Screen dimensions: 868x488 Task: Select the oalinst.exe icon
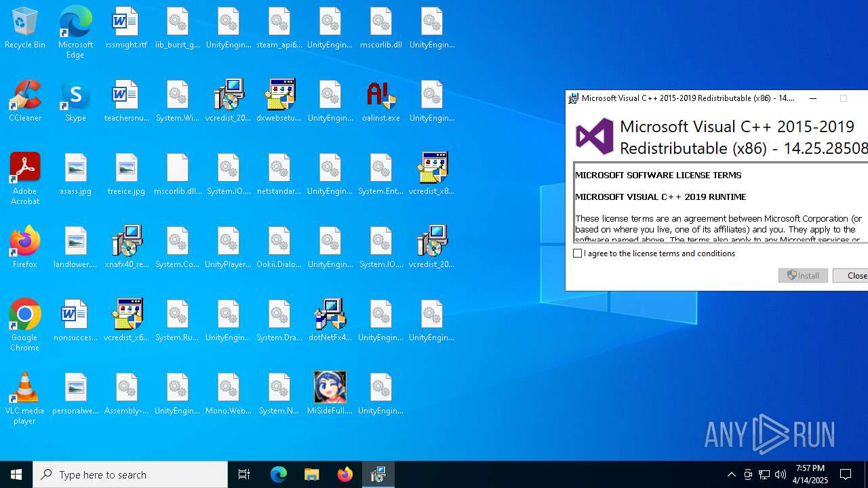[380, 102]
